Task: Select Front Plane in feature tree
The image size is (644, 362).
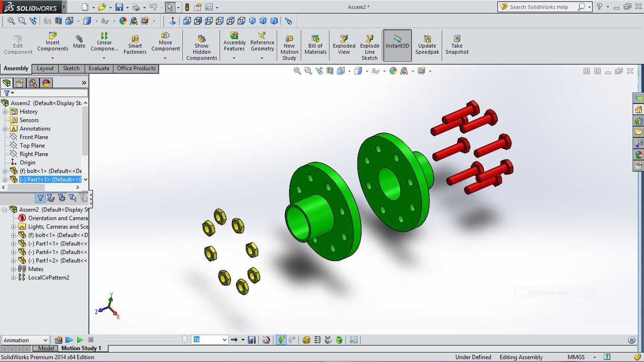Action: tap(34, 137)
